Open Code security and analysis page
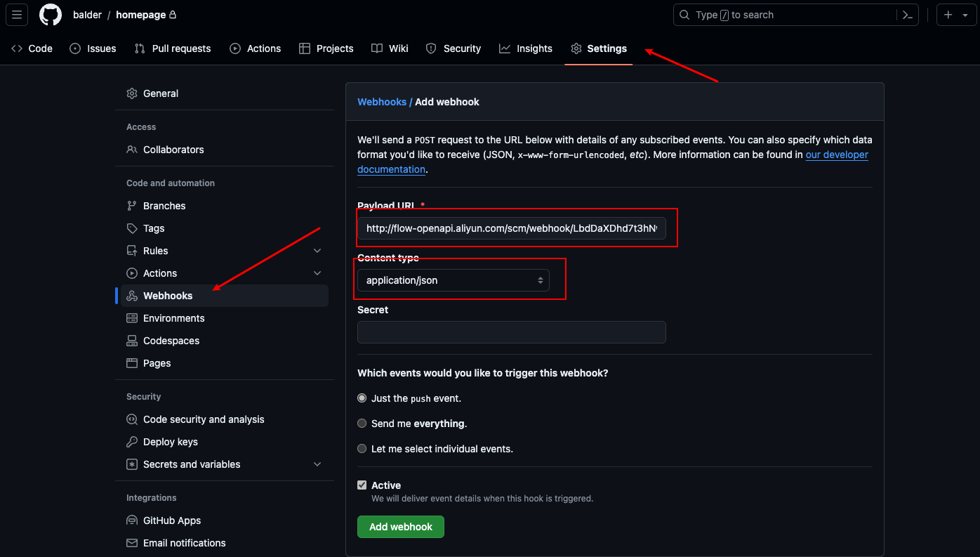 coord(225,419)
